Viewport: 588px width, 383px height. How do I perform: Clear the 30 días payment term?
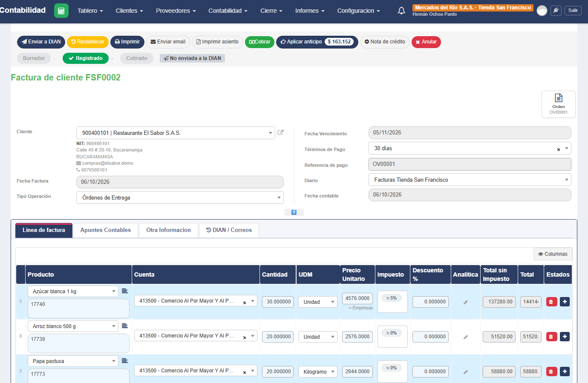tap(559, 149)
